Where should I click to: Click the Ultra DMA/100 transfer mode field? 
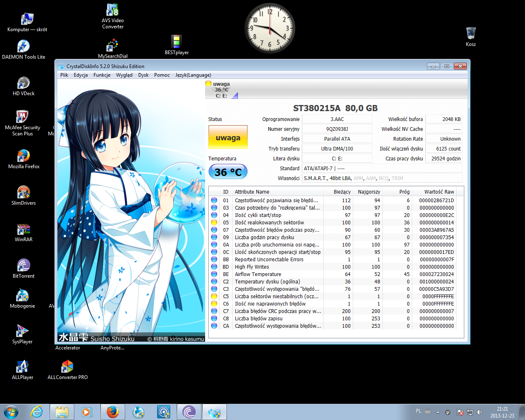tap(337, 149)
